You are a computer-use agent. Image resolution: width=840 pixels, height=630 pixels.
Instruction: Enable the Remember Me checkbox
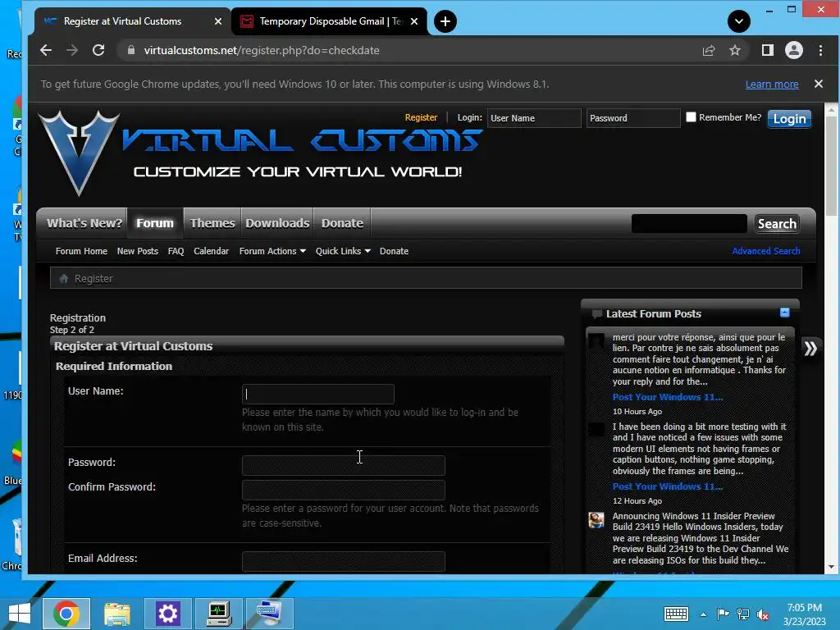pyautogui.click(x=691, y=116)
